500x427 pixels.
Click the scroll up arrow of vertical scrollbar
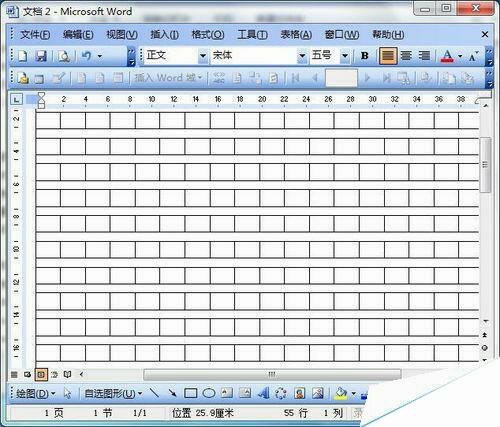click(486, 107)
